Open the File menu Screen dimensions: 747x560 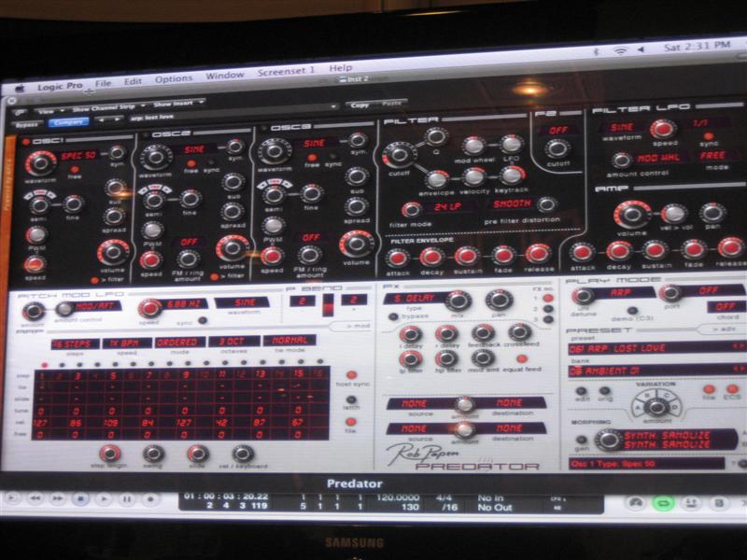point(103,83)
